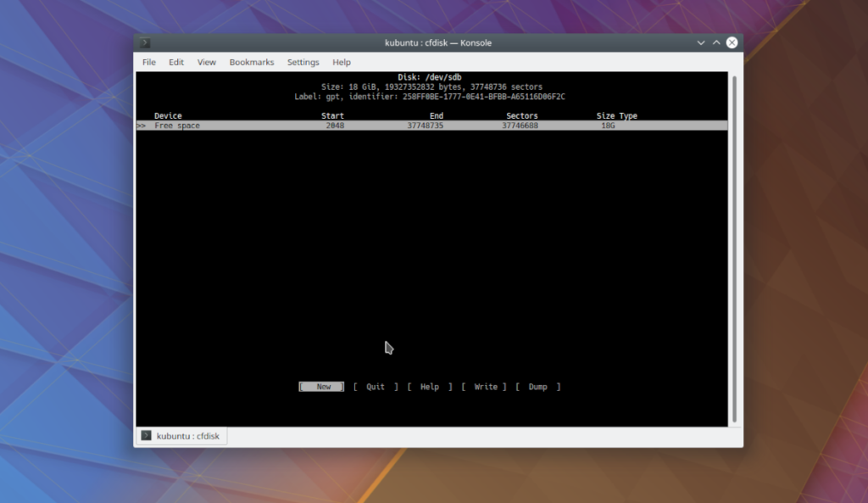Viewport: 868px width, 503px height.
Task: Open the File menu
Action: [149, 62]
